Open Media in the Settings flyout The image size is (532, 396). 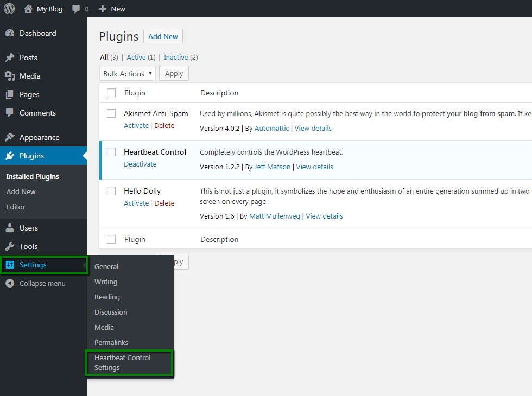104,328
